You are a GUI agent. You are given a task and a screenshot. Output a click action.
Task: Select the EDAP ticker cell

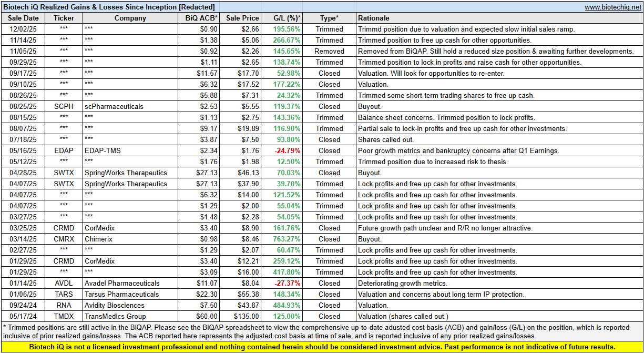pos(64,150)
